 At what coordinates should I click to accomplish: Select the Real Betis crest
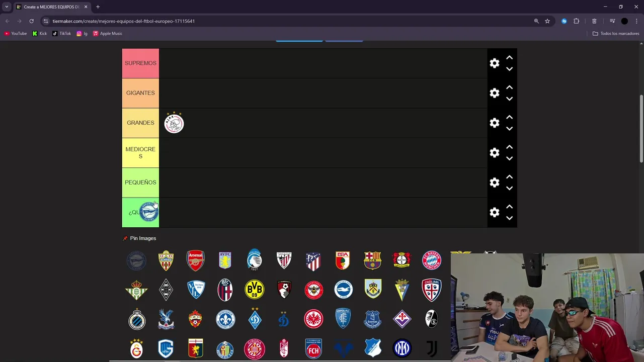click(136, 290)
